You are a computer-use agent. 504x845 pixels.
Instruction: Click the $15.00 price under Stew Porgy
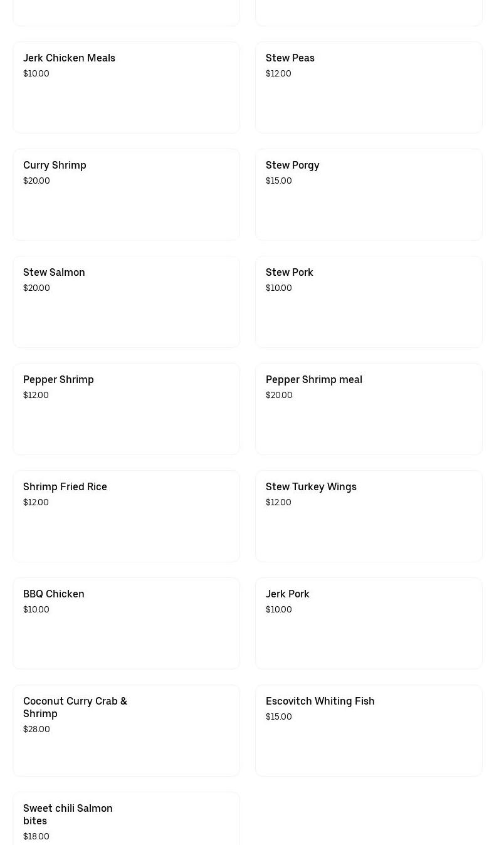point(279,181)
